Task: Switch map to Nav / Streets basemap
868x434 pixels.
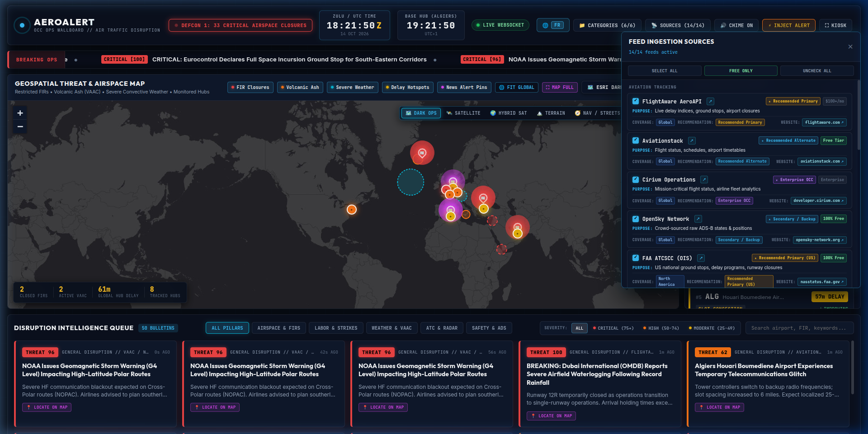Action: tap(598, 113)
